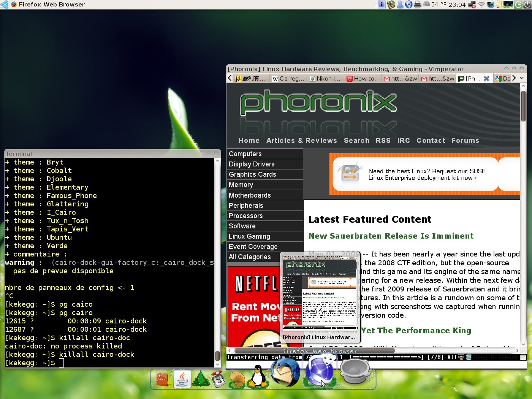Screen dimensions: 532x399
Task: Open Phoronix Search nav link
Action: (356, 141)
